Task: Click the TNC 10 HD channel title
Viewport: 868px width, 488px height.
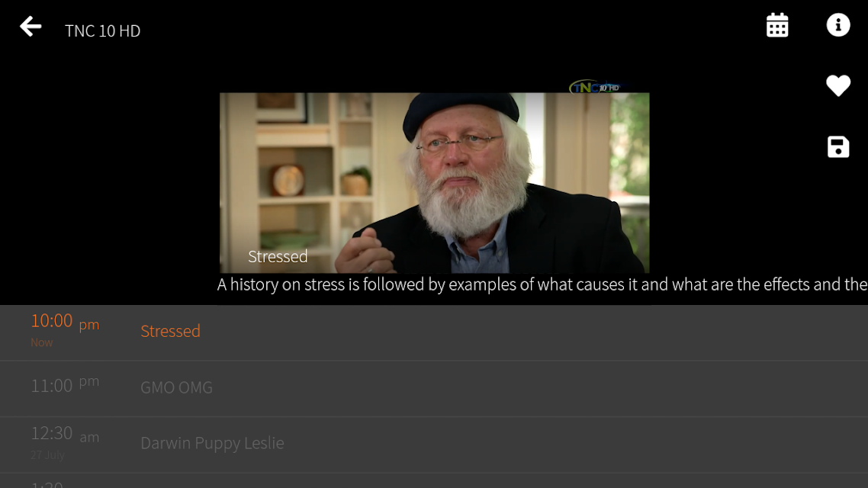Action: point(102,31)
